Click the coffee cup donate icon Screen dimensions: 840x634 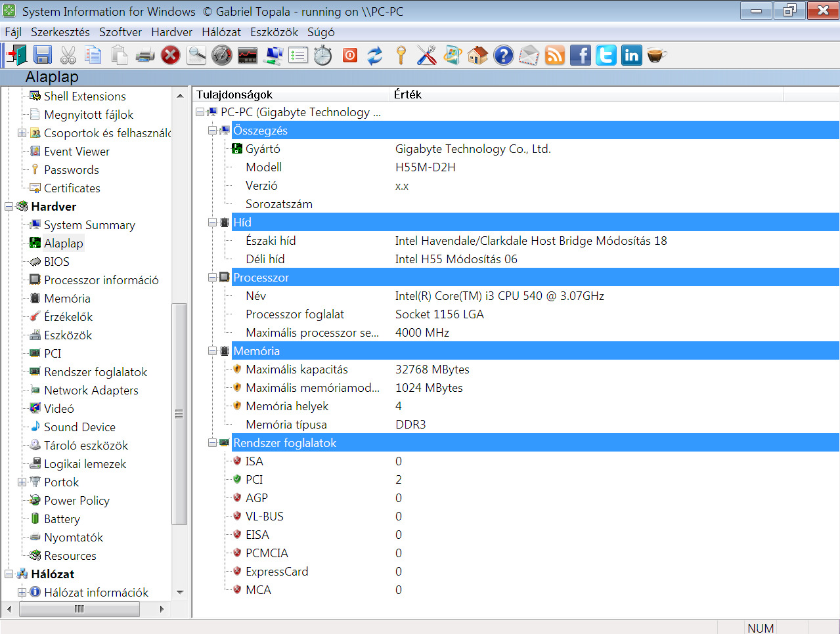click(657, 56)
